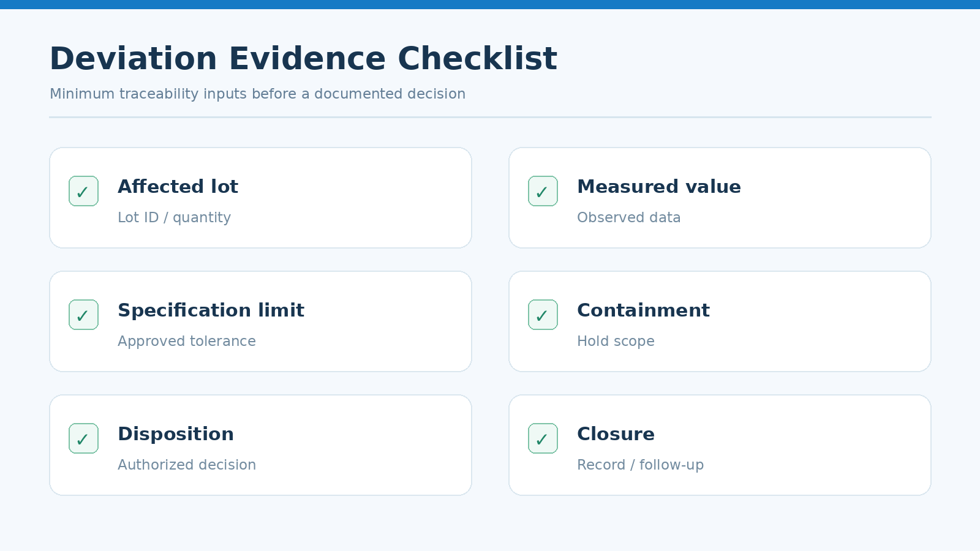Select the 'Disposition' heading

coord(176,434)
